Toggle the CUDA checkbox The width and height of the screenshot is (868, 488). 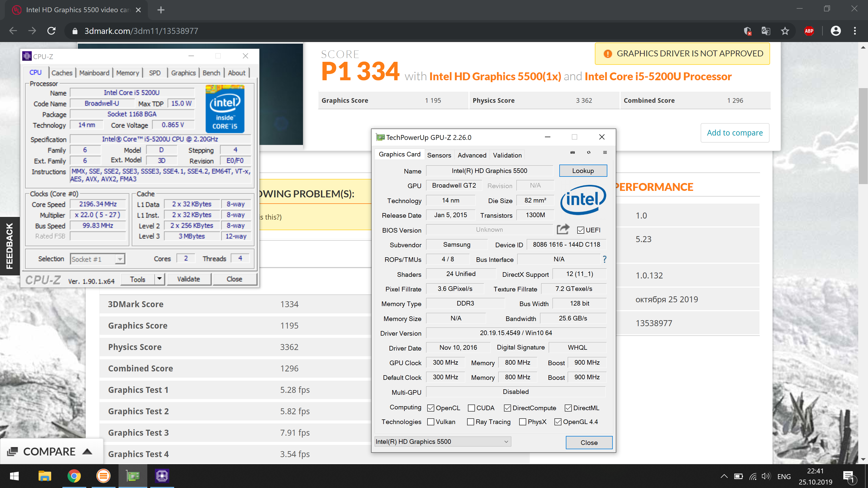[471, 408]
